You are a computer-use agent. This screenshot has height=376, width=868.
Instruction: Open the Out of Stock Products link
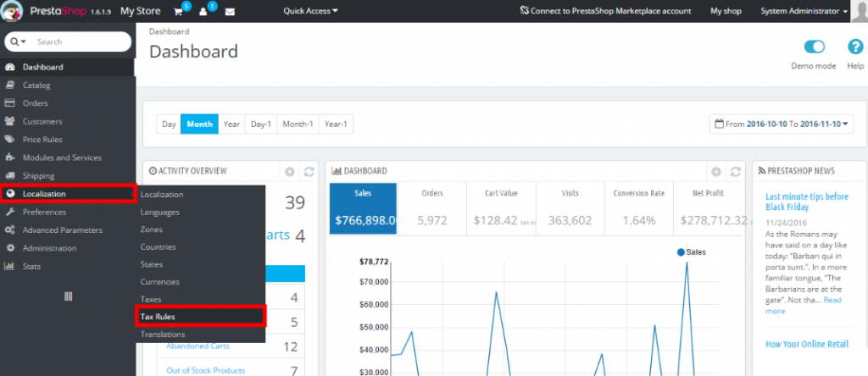(205, 370)
